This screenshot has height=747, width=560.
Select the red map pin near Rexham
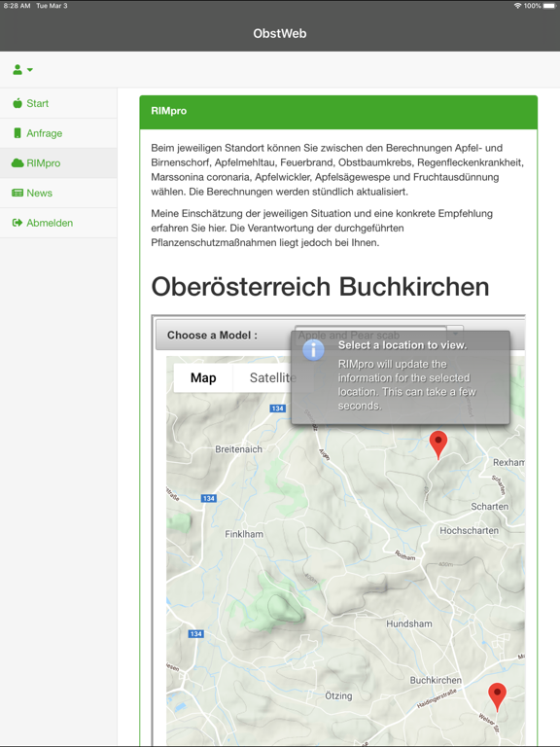(438, 445)
